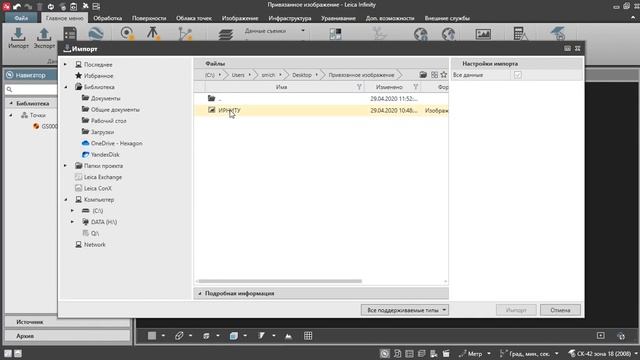The width and height of the screenshot is (640, 360).
Task: Open the Источник panel in the Navigator
Action: pyautogui.click(x=67, y=322)
